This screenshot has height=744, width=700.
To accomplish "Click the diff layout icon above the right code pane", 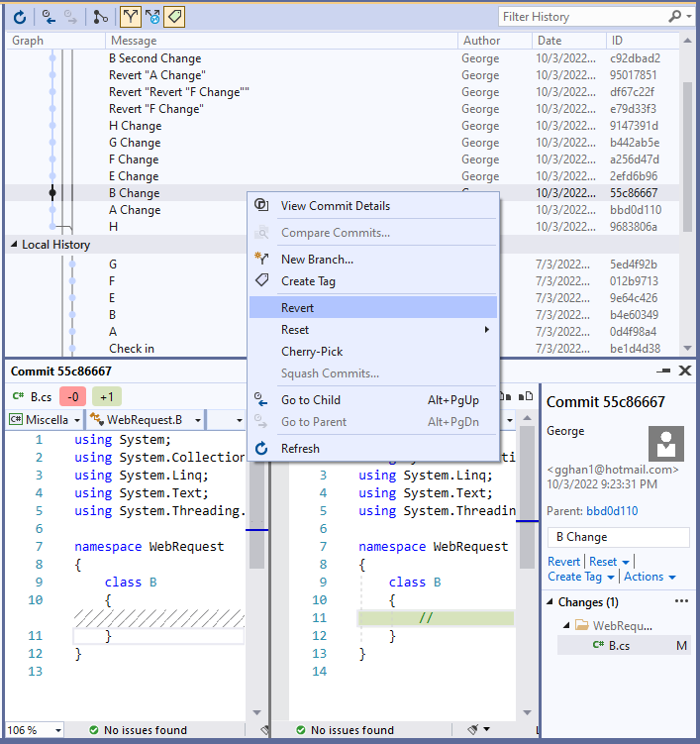I will click(526, 396).
